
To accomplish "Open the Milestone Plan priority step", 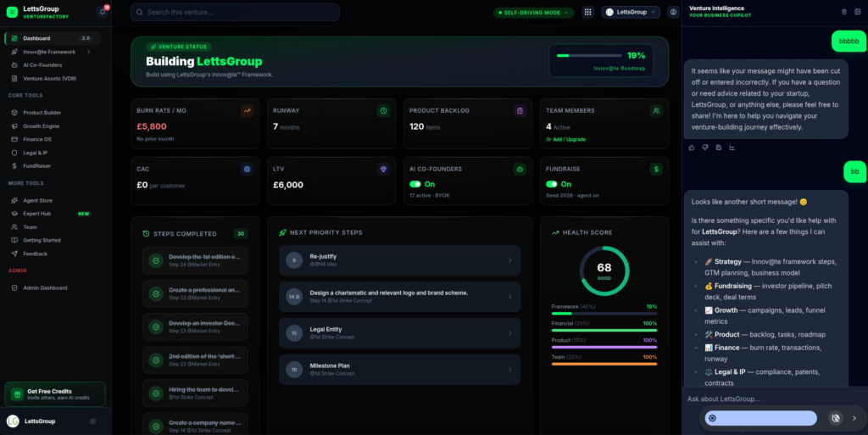I will tap(400, 369).
